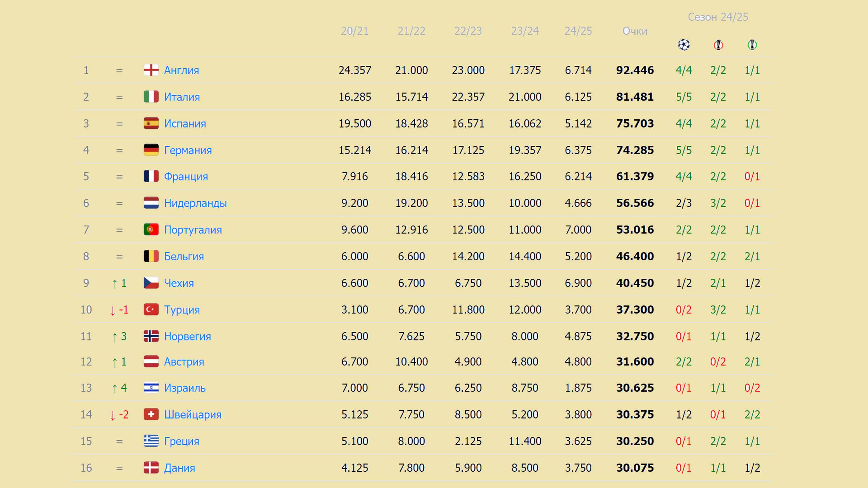
Task: Click the Portugal flag icon
Action: [x=151, y=230]
